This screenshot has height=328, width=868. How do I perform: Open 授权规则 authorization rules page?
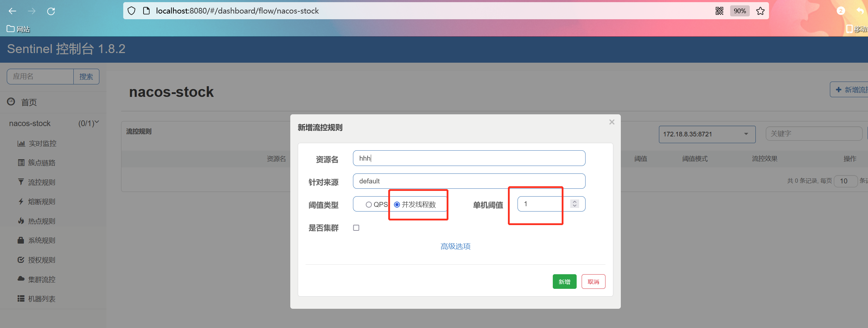[x=42, y=260]
